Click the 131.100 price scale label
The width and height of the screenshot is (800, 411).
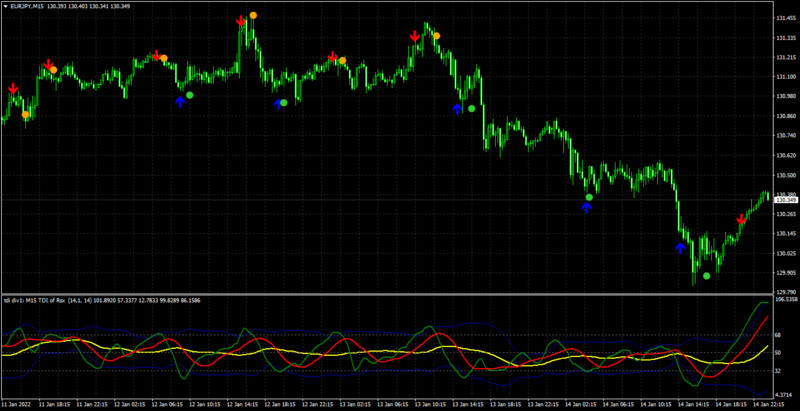pyautogui.click(x=786, y=77)
